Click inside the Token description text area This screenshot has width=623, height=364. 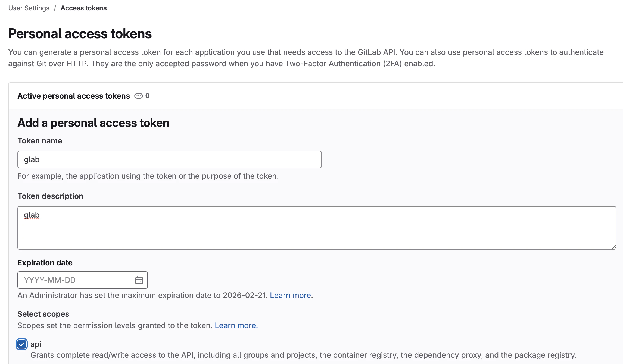pos(317,228)
